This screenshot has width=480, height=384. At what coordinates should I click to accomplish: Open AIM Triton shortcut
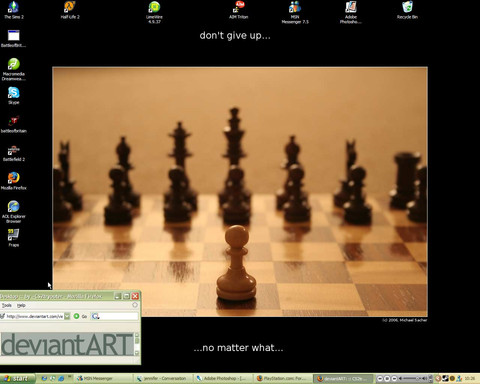click(x=239, y=10)
